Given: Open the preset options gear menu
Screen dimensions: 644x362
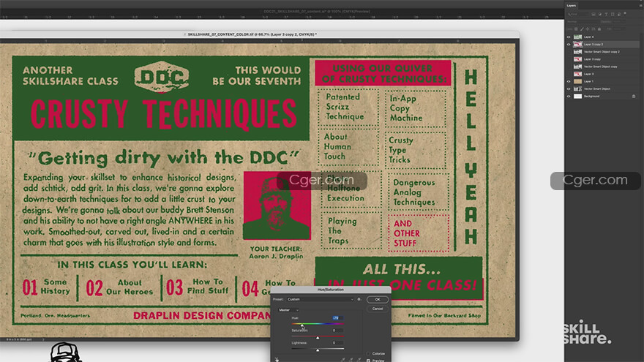Looking at the screenshot, I should coord(359,299).
